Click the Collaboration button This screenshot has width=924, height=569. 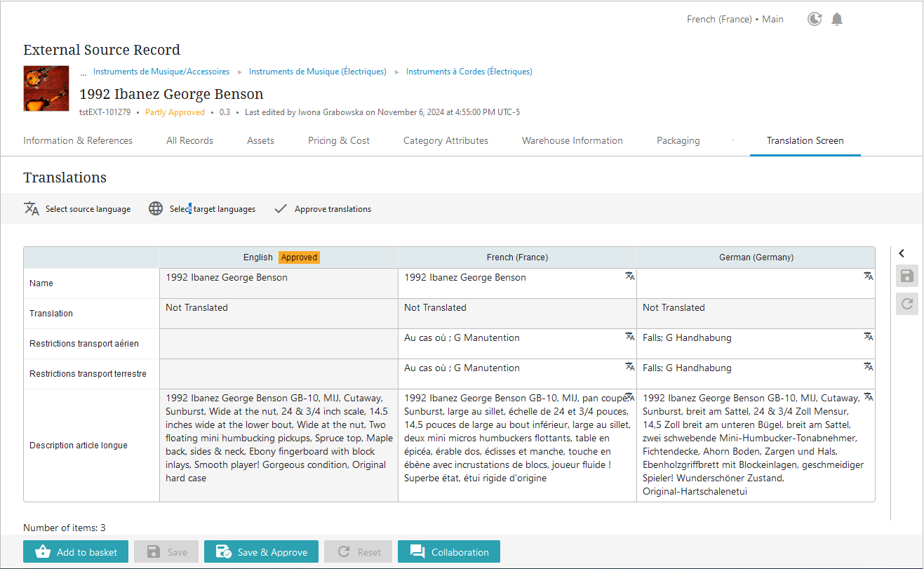(x=449, y=552)
